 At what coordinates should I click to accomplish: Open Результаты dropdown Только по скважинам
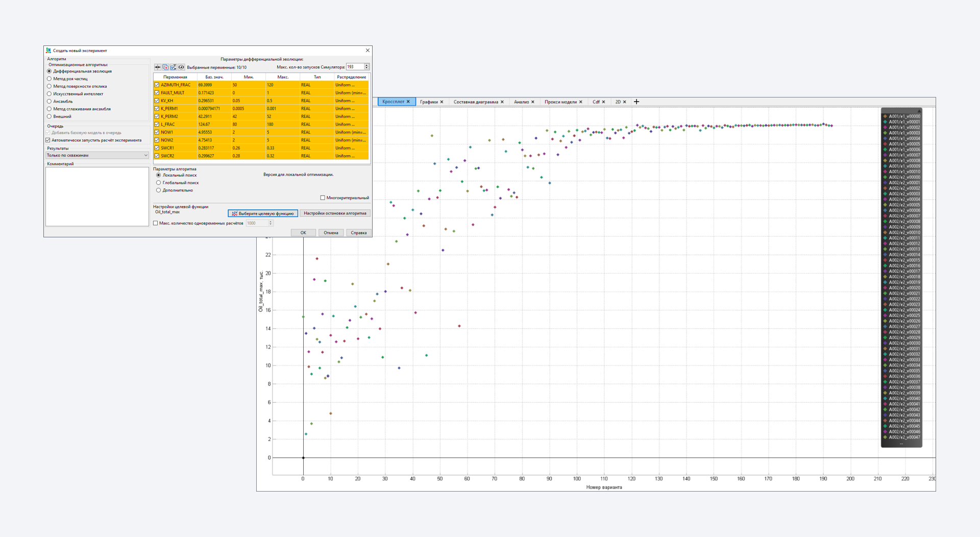click(x=97, y=155)
